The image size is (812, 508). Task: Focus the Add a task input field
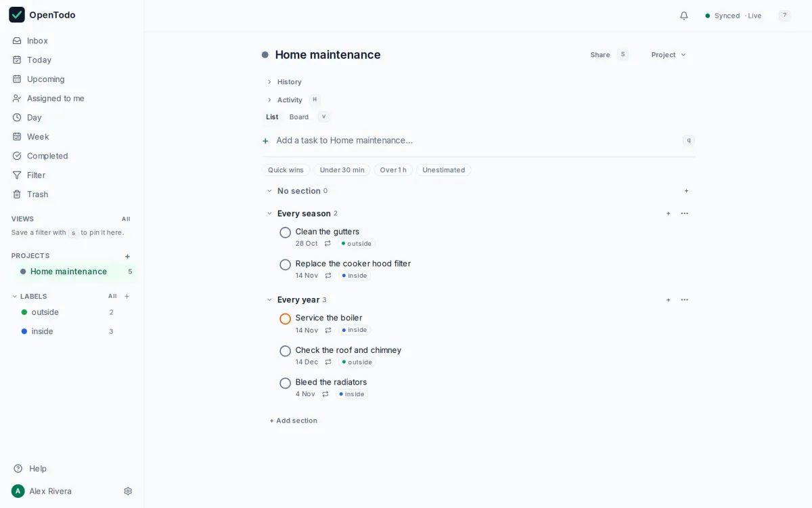pyautogui.click(x=477, y=140)
